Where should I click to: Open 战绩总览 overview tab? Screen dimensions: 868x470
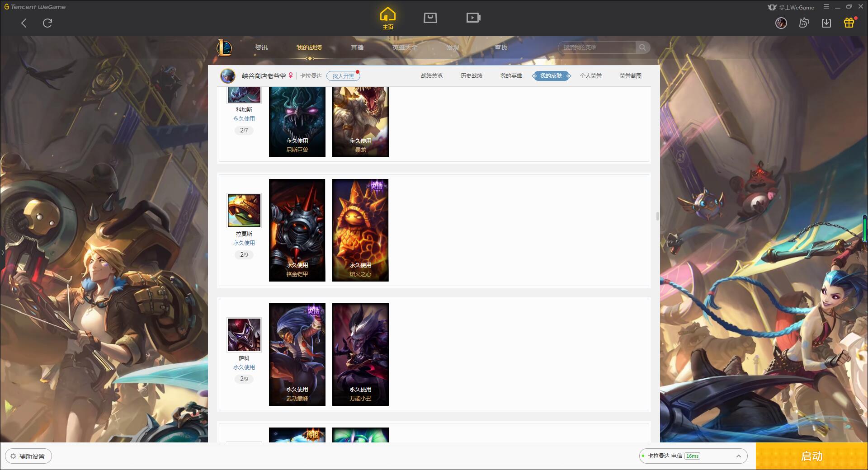point(432,76)
